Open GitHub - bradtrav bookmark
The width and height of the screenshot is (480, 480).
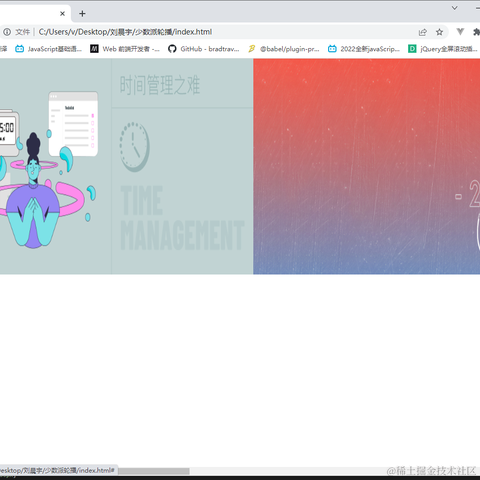[x=204, y=49]
